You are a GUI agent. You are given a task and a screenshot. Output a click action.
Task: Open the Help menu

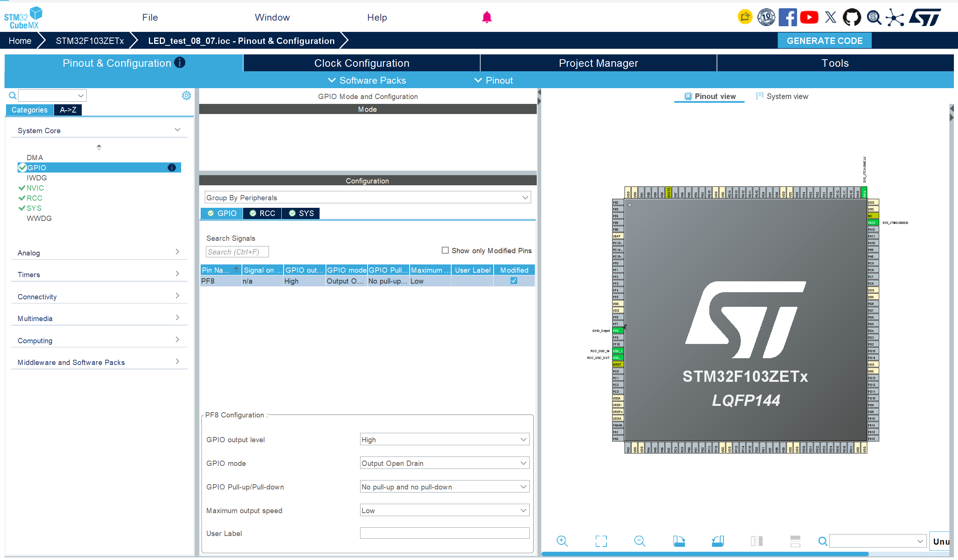pos(377,18)
